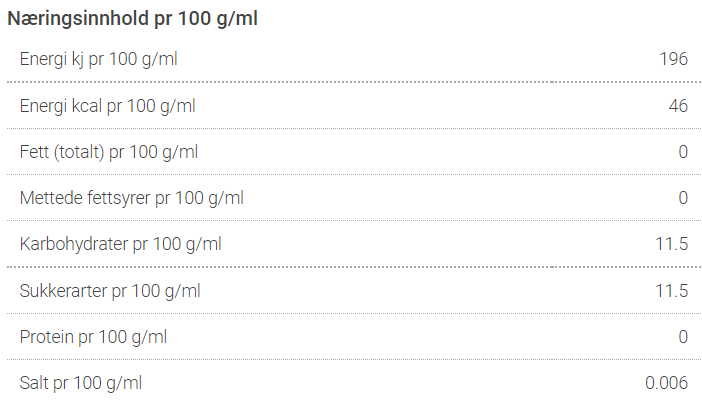Select the Sukkerarter pr 100 g/ml label
This screenshot has width=702, height=403.
point(110,292)
